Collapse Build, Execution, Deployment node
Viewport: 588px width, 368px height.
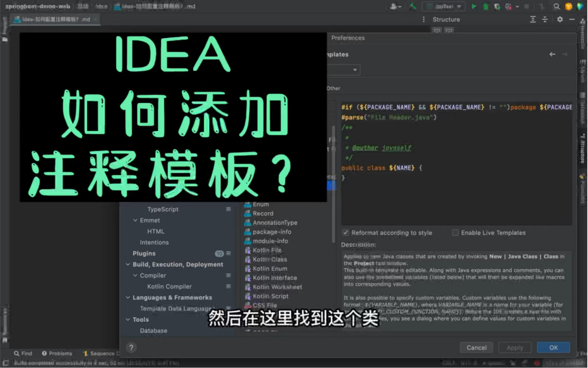click(x=128, y=265)
